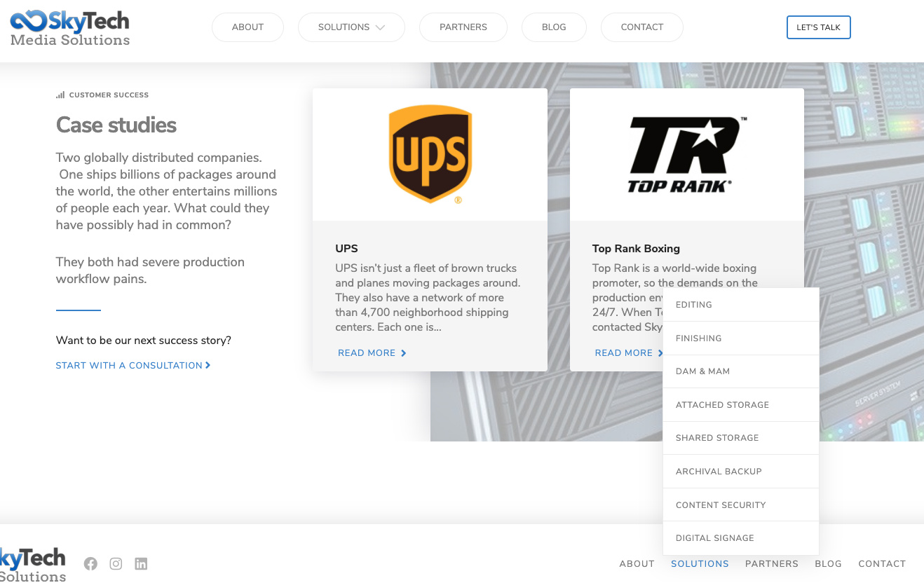Open the Facebook icon in footer
Screen dimensions: 924x583
(x=90, y=563)
